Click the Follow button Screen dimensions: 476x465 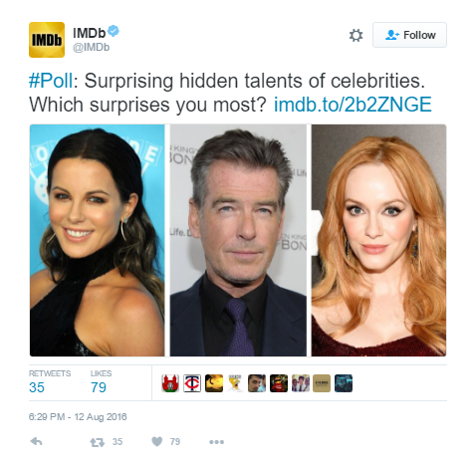(x=409, y=35)
